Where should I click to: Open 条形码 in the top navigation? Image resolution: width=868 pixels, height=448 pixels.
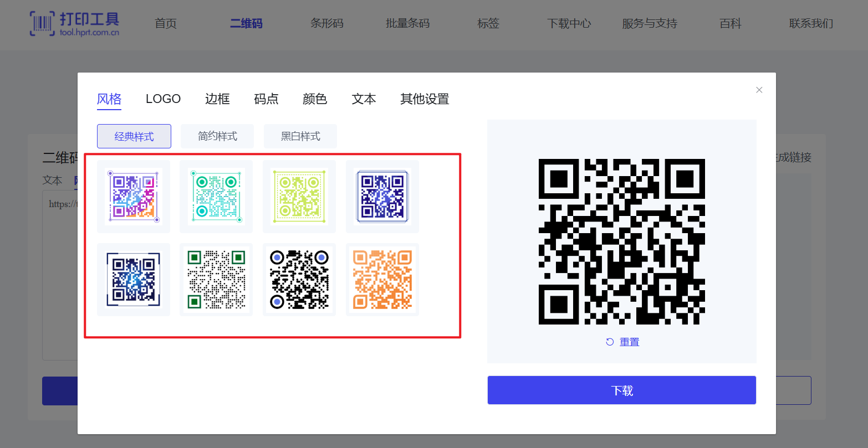point(327,23)
